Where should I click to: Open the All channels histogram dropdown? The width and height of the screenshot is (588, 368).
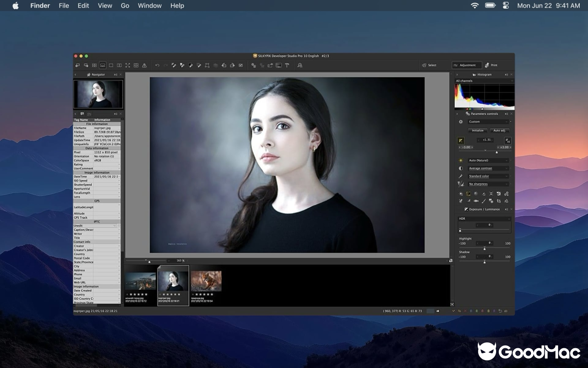[x=484, y=81]
